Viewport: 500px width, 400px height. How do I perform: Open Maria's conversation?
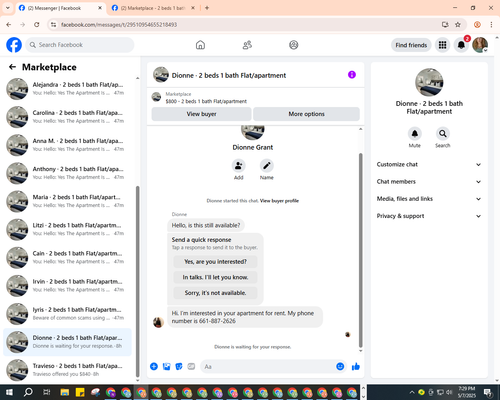pyautogui.click(x=68, y=201)
